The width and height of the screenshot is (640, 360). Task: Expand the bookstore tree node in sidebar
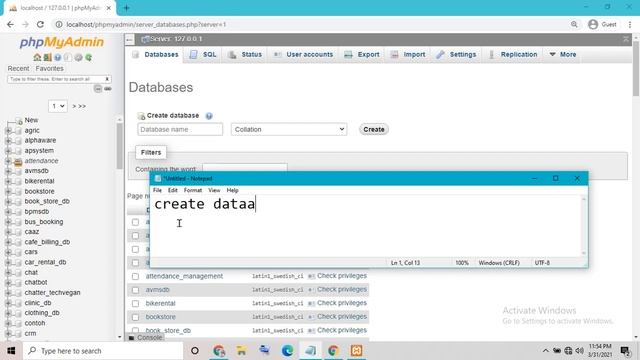tap(8, 191)
